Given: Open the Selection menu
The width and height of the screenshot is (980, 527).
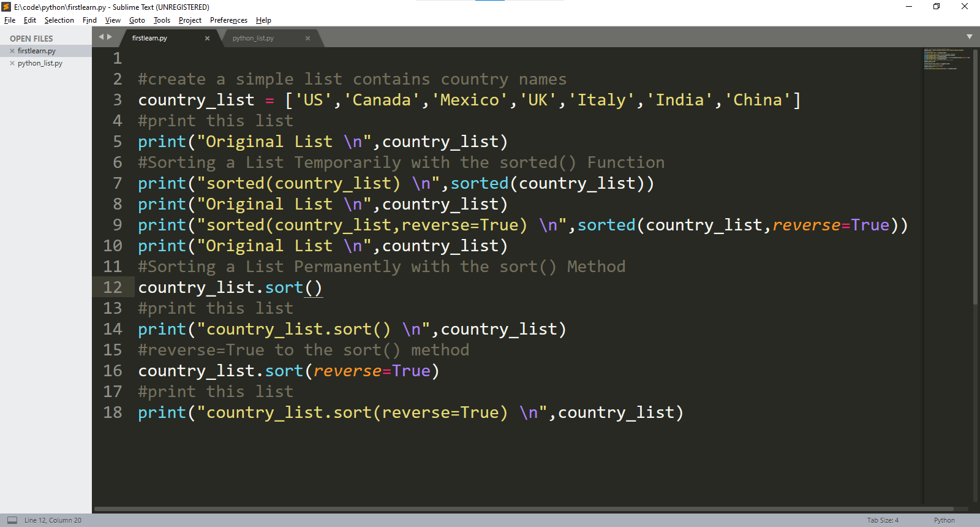Looking at the screenshot, I should [59, 20].
